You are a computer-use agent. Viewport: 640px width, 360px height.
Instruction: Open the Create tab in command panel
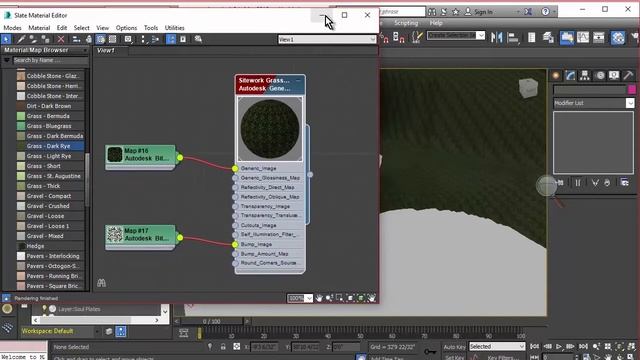556,76
